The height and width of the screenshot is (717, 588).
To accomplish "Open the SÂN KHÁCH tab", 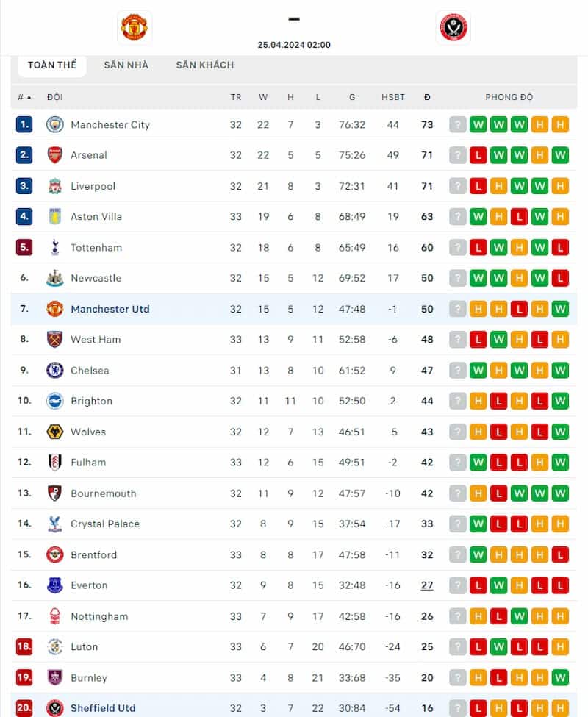I will click(x=204, y=65).
